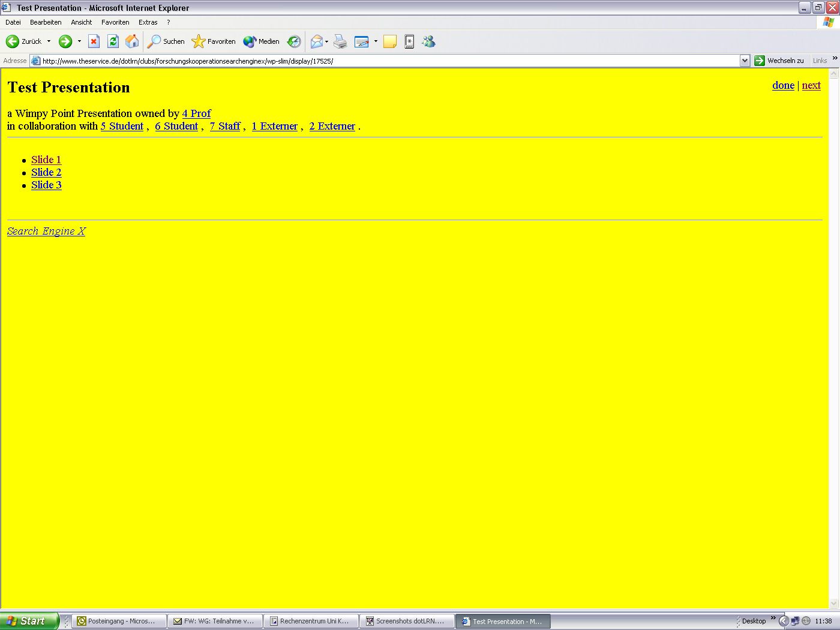The height and width of the screenshot is (630, 840).
Task: Expand the mail button dropdown arrow
Action: 327,41
